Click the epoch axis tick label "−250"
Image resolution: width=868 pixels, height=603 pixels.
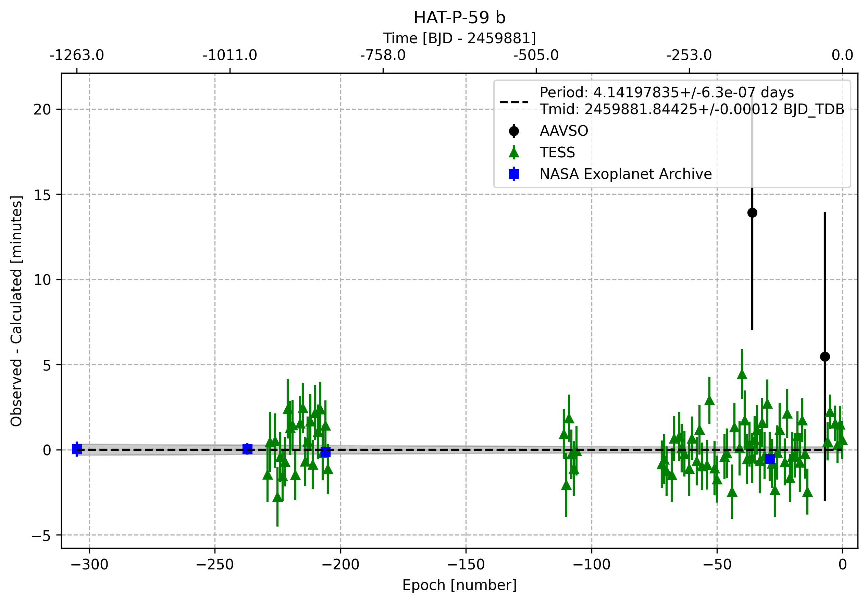[215, 565]
